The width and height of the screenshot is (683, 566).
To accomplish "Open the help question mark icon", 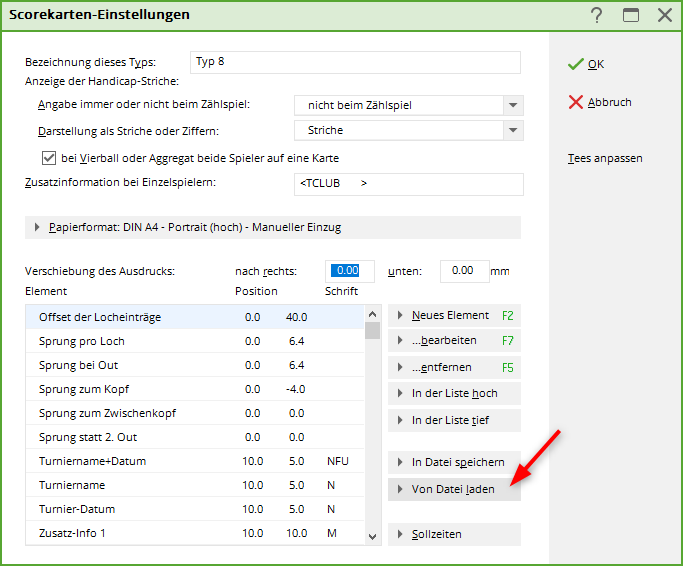I will pos(597,15).
